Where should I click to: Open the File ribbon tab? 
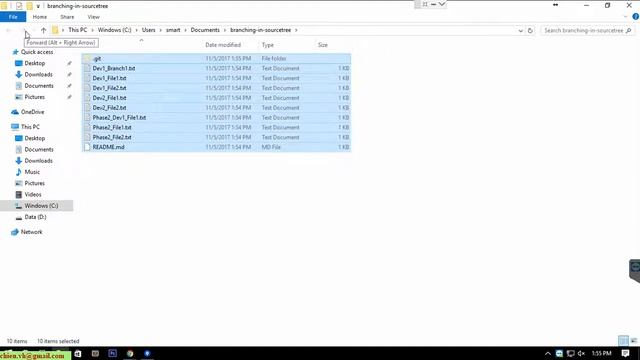click(x=13, y=17)
